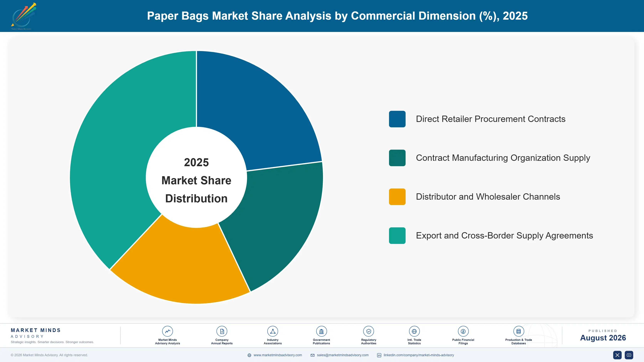
Task: Click 'Export and Cross-Border Supply Agreements' label
Action: click(504, 235)
